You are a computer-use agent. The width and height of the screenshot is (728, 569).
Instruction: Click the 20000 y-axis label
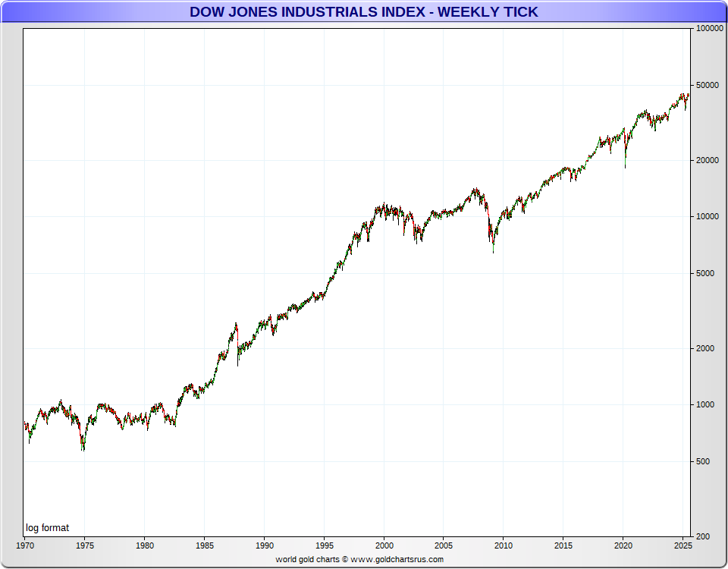point(708,160)
